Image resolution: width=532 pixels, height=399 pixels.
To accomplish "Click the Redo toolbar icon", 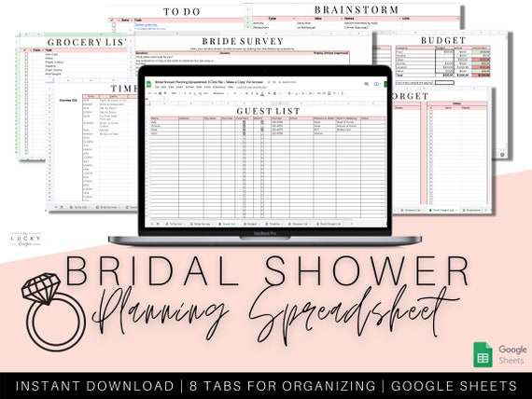I will click(155, 93).
